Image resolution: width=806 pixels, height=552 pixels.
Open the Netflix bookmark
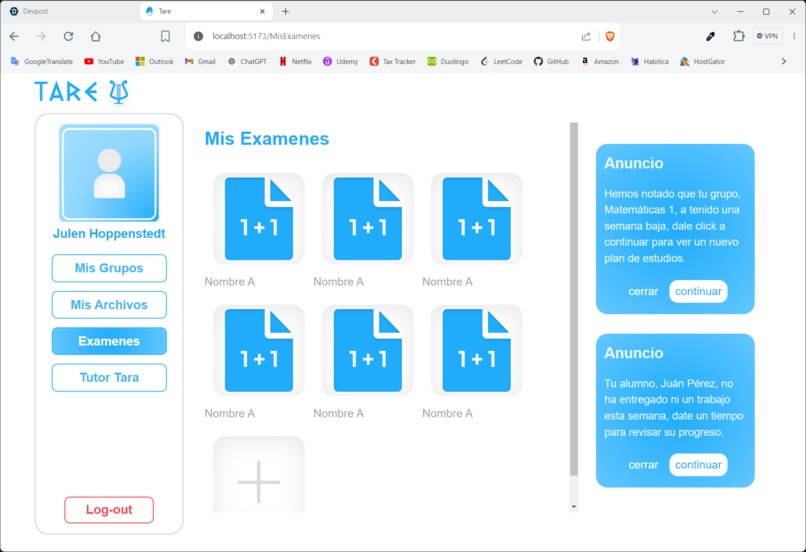pos(296,62)
